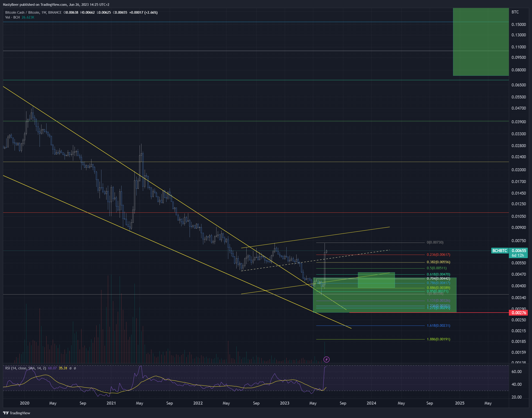Click the 6d 12h countdown label
The height and width of the screenshot is (418, 532).
click(x=518, y=255)
